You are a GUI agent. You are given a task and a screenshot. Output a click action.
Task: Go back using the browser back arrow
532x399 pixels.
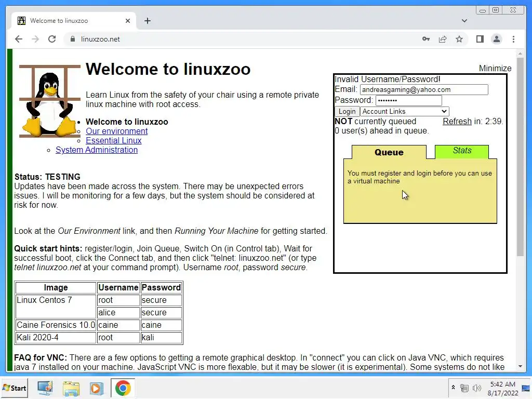coord(19,39)
